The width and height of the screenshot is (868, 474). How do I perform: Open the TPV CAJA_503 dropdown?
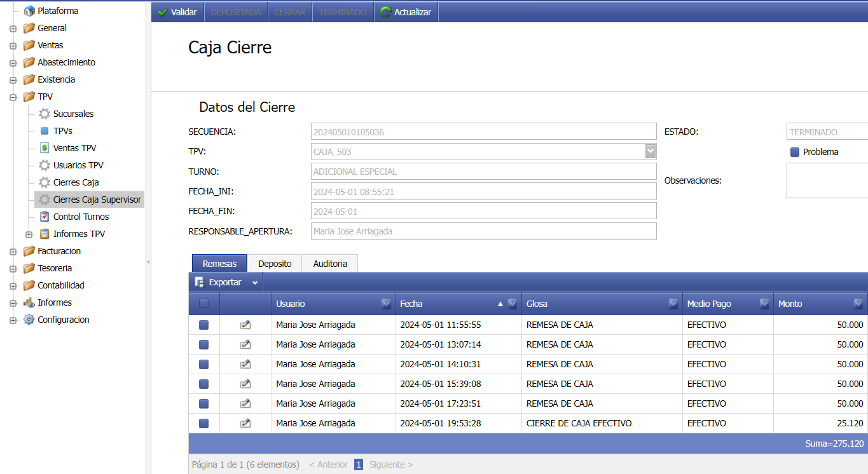(651, 151)
